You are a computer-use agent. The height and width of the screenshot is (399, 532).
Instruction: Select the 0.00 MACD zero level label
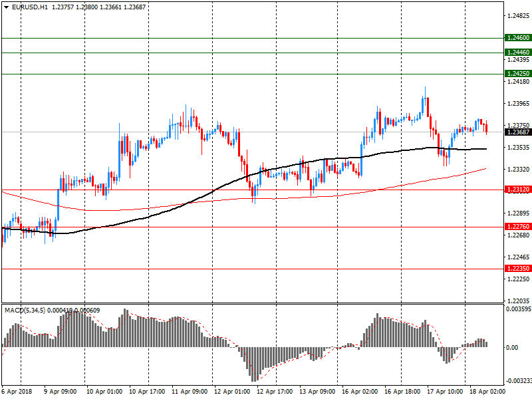(512, 347)
